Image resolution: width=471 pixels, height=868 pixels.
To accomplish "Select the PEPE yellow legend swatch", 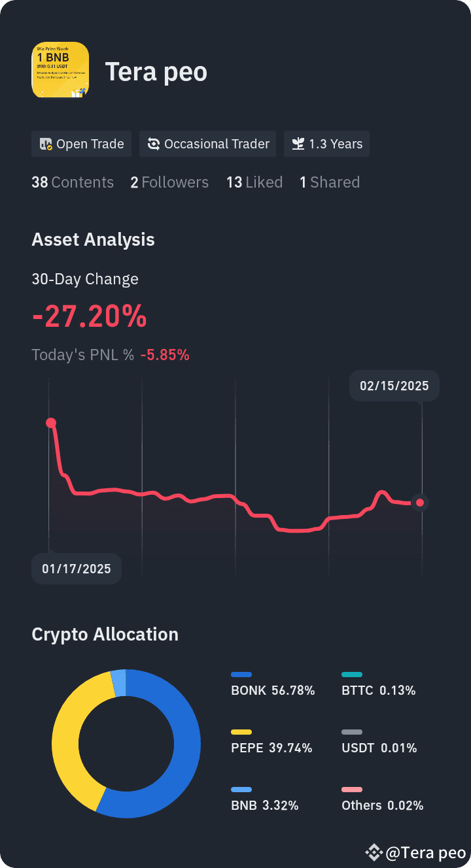I will pos(241,732).
